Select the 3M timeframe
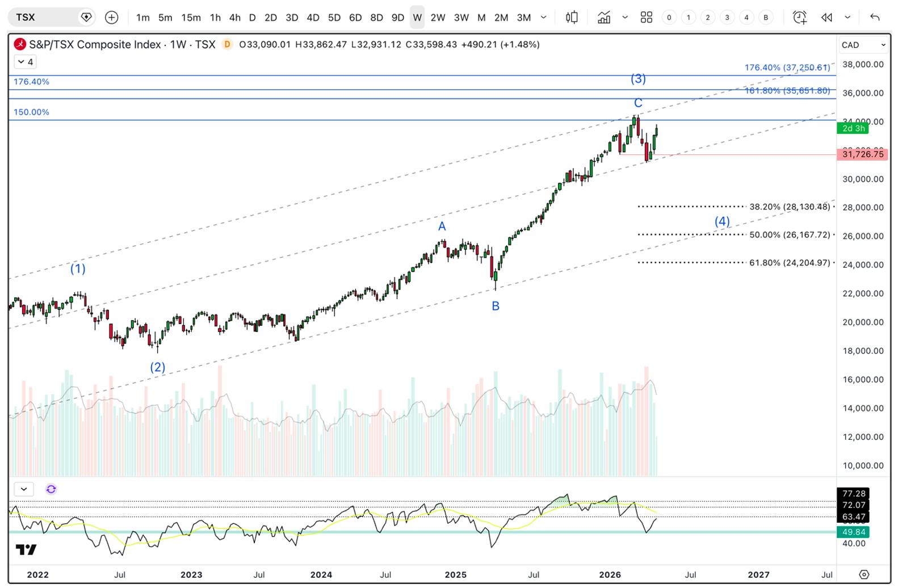The image size is (898, 588). click(x=524, y=17)
